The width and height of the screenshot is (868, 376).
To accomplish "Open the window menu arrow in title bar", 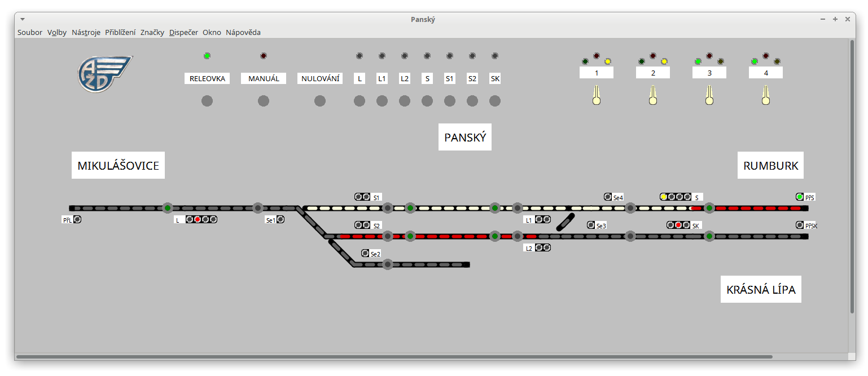I will click(22, 19).
